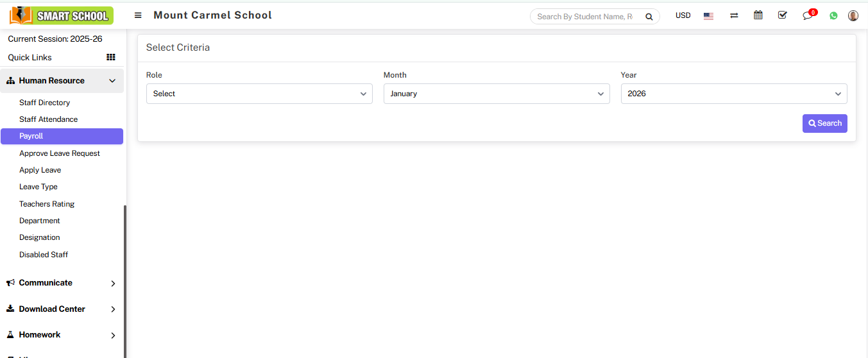
Task: Go to Approve Leave Request page
Action: (x=60, y=153)
